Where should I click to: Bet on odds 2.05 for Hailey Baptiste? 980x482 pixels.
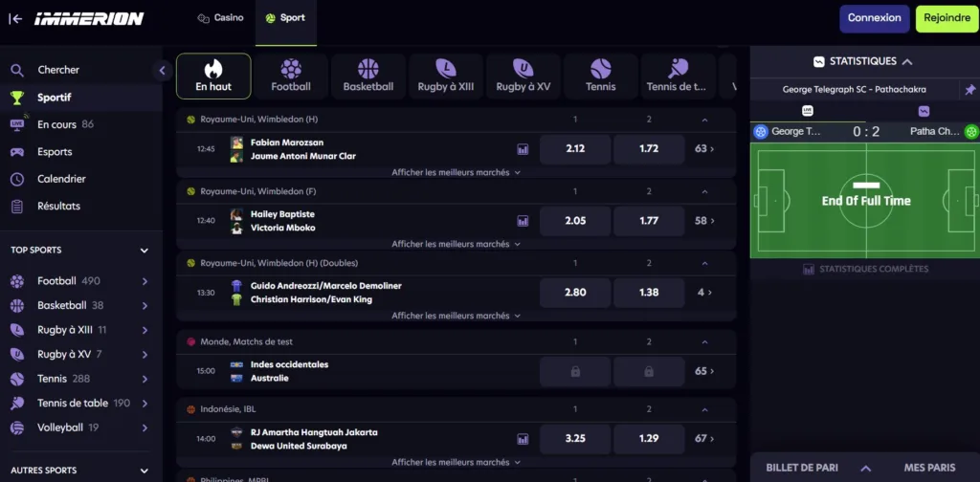[x=575, y=221]
